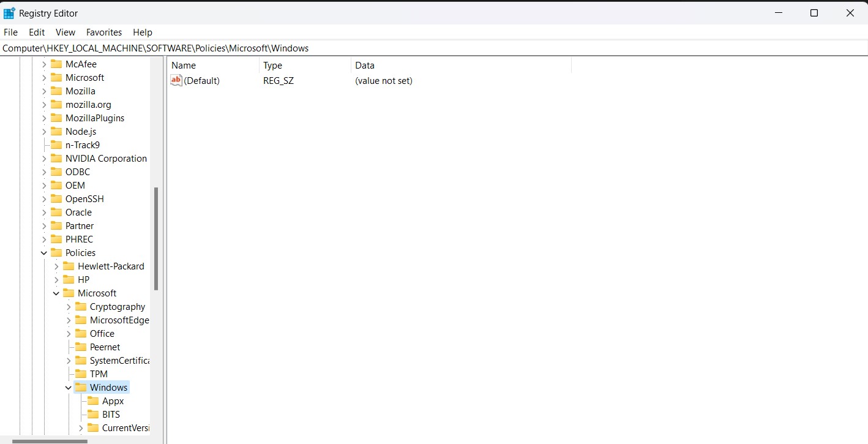The height and width of the screenshot is (444, 868).
Task: Click the Data column header
Action: click(x=365, y=66)
